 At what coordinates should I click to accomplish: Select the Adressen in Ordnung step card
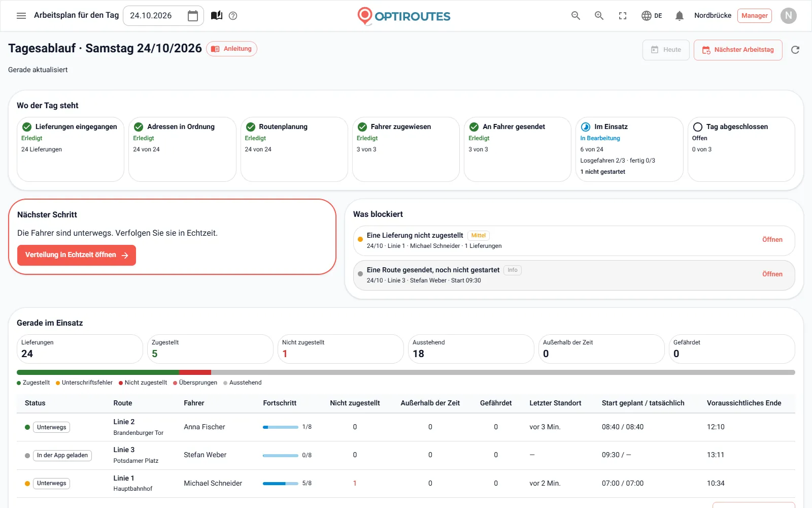182,149
